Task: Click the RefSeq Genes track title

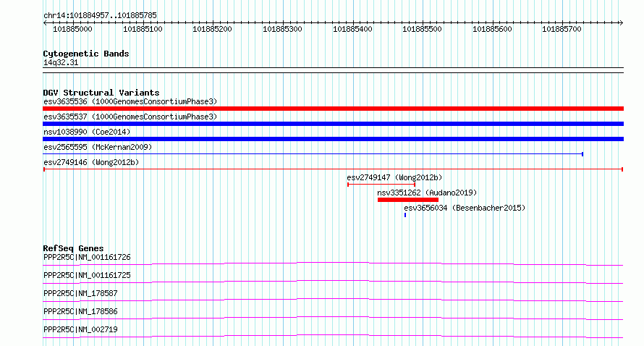Action: 73,248
